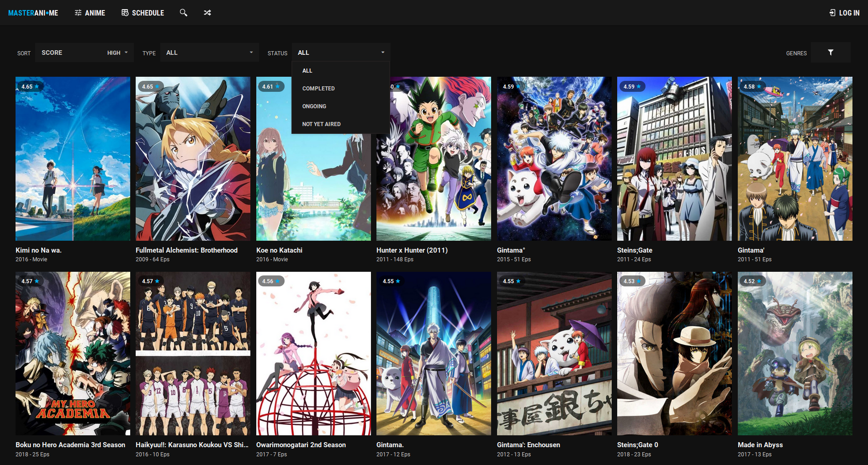Select ALL in the status list
This screenshot has width=868, height=465.
(x=341, y=71)
